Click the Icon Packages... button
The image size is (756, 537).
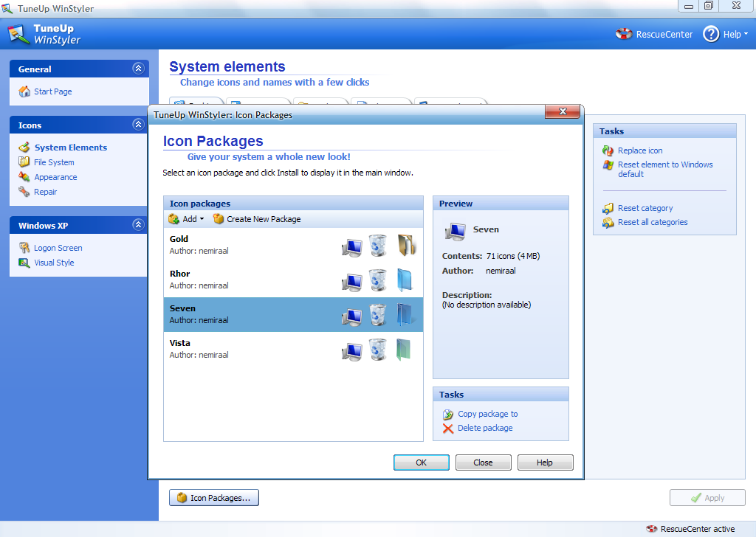point(214,497)
